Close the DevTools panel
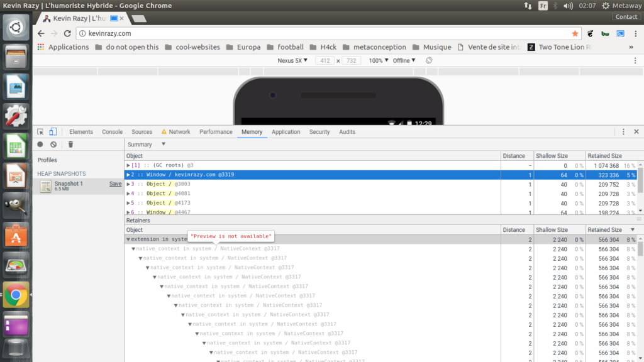This screenshot has height=362, width=644. (636, 132)
